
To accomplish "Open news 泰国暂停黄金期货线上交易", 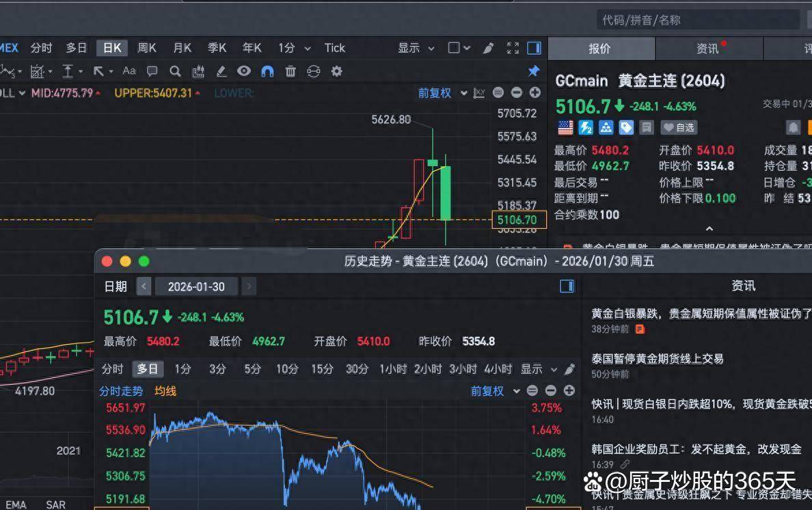I will [x=658, y=358].
